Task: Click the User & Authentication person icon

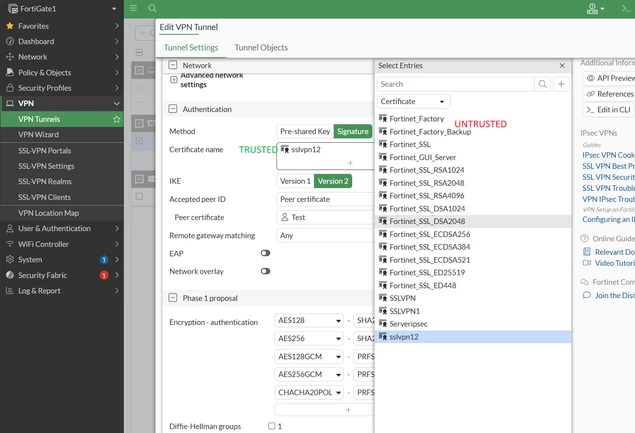Action: tap(10, 228)
